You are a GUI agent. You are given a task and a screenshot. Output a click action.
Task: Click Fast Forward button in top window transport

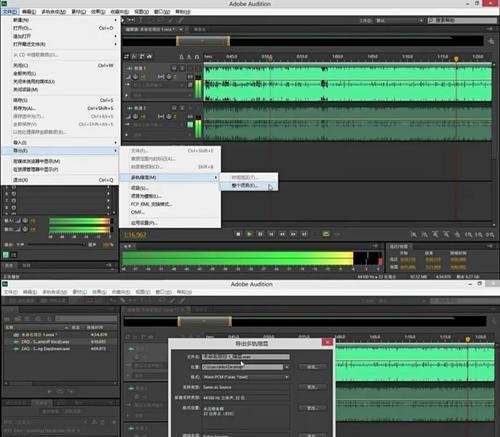[x=293, y=234]
